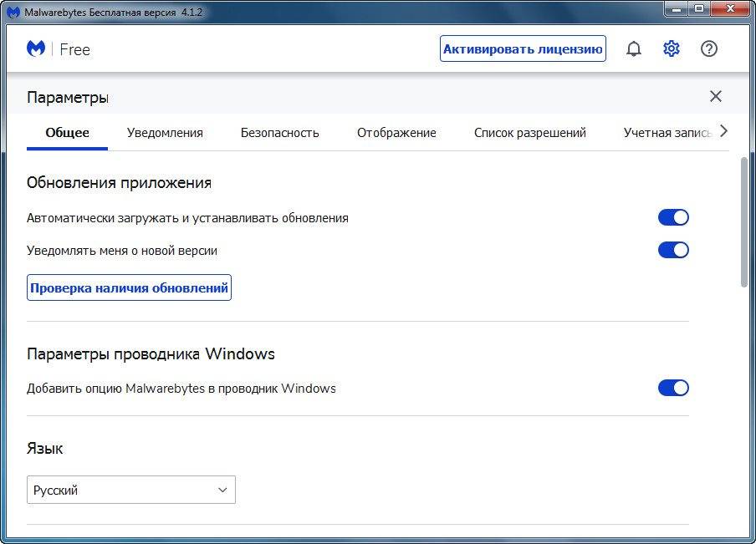Click the Malwarebytes logo in header

point(36,48)
